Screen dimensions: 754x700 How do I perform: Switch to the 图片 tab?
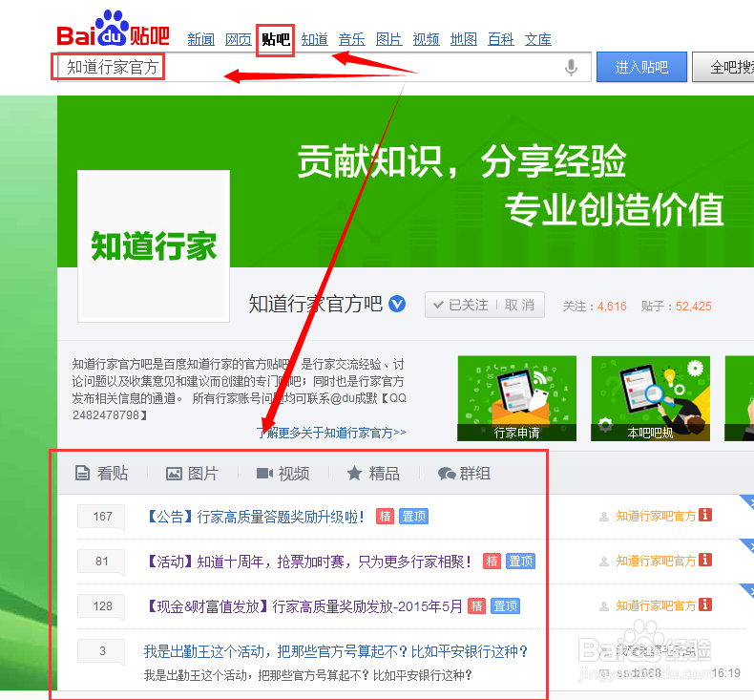coord(193,473)
